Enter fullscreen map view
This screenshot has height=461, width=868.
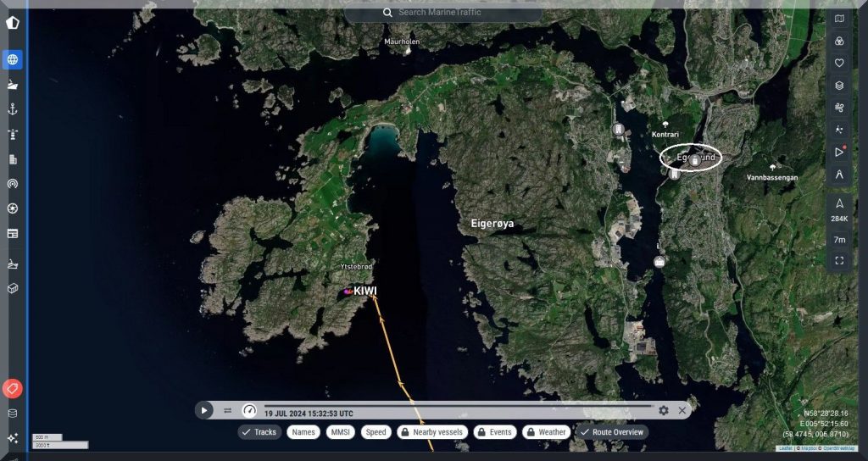pos(839,261)
